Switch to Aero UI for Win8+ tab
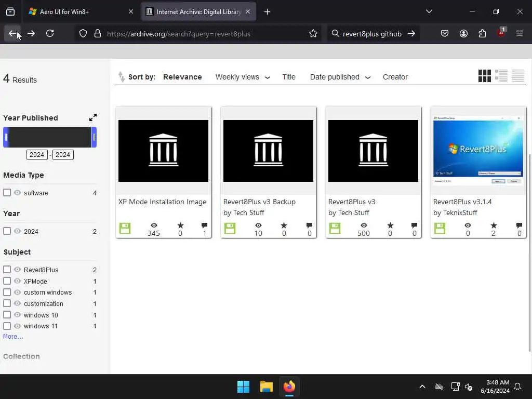 (x=82, y=12)
